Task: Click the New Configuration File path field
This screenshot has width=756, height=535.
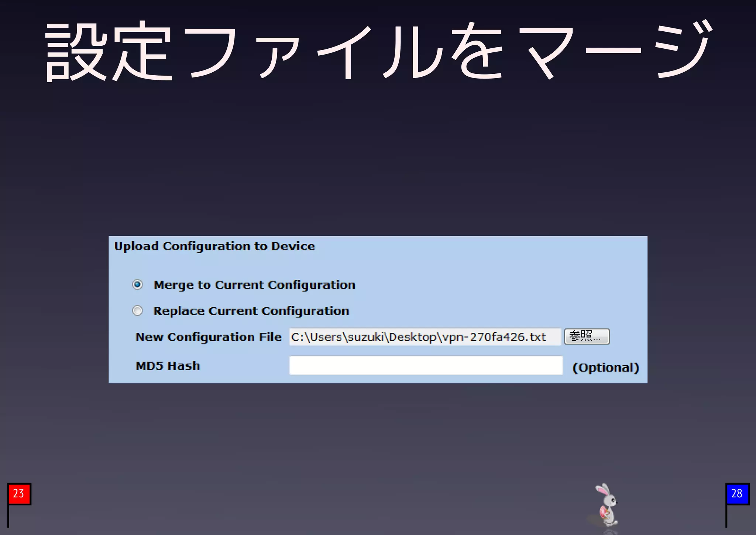Action: point(425,337)
